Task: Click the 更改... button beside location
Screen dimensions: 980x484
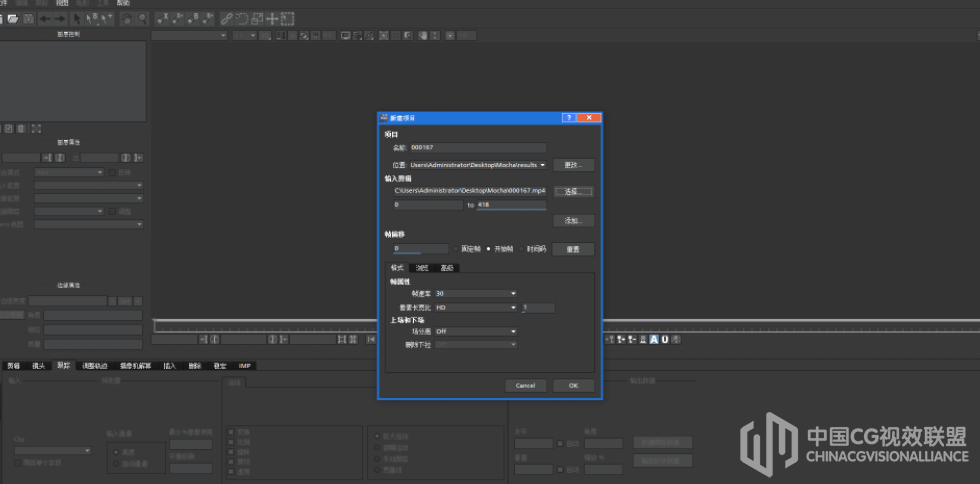Action: coord(573,165)
